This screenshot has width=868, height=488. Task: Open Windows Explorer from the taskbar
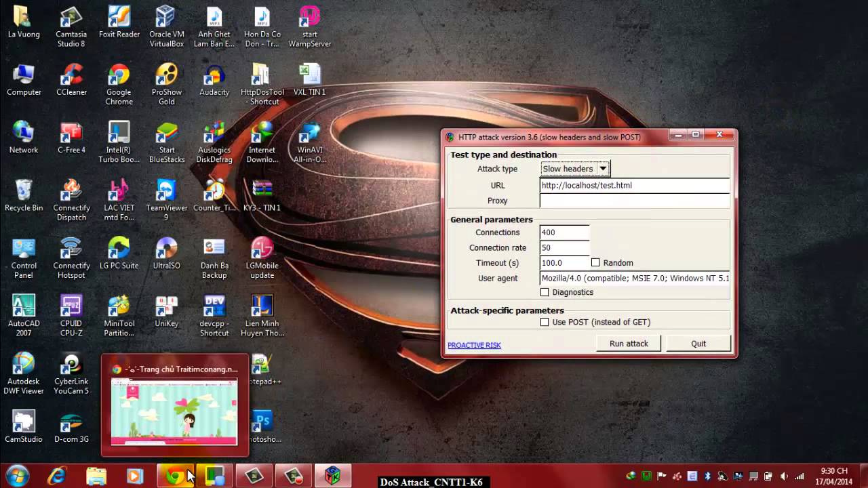[x=96, y=476]
